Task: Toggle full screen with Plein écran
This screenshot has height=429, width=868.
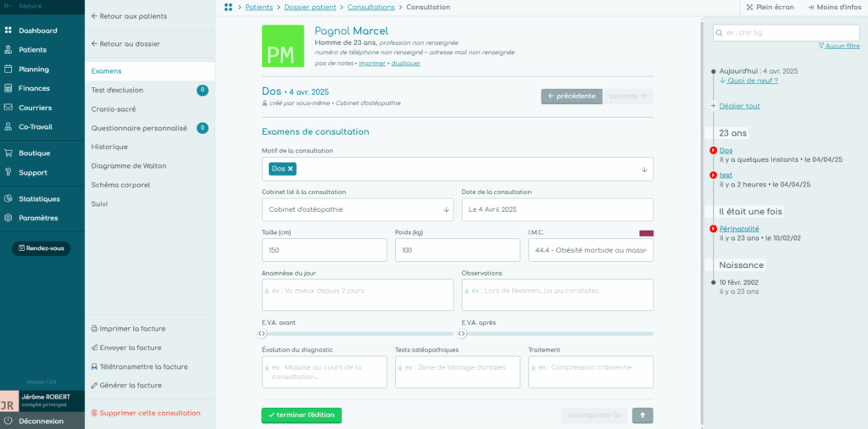Action: [771, 8]
